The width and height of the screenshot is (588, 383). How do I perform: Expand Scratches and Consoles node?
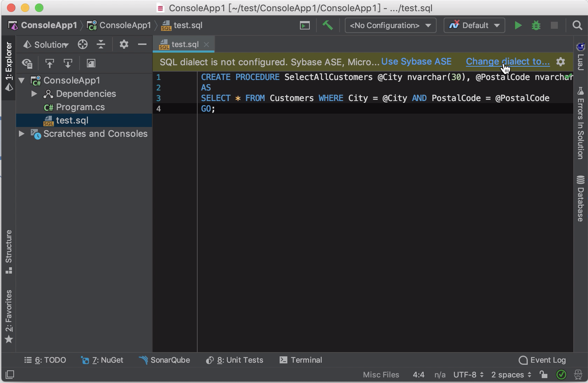(21, 134)
